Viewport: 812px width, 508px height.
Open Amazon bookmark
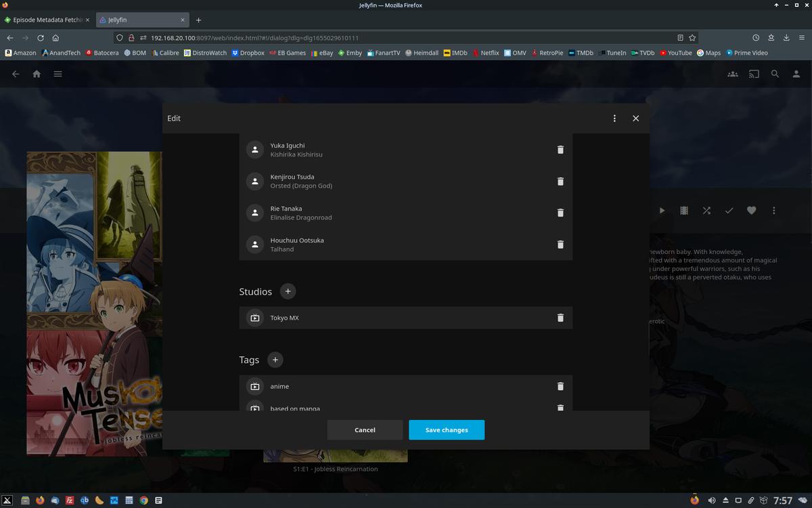point(20,53)
